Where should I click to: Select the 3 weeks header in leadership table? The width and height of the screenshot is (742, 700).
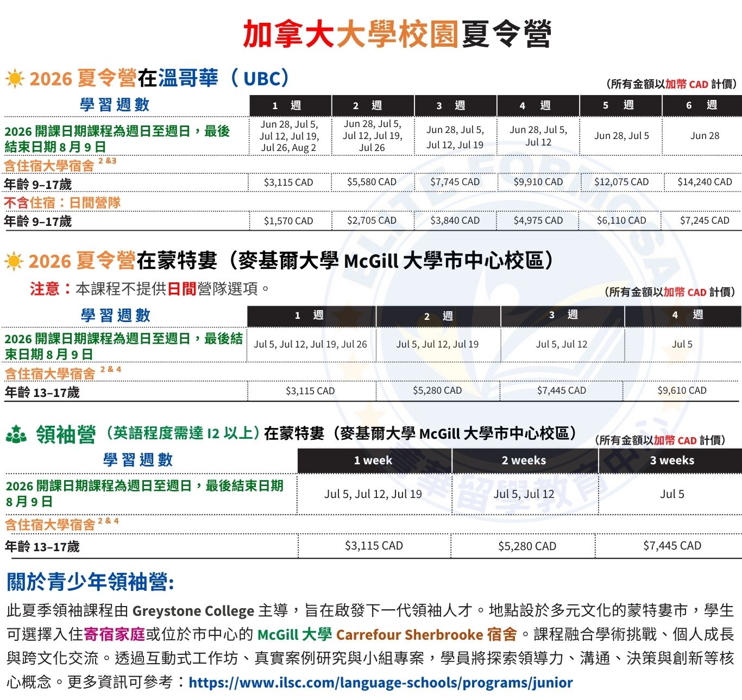[672, 461]
